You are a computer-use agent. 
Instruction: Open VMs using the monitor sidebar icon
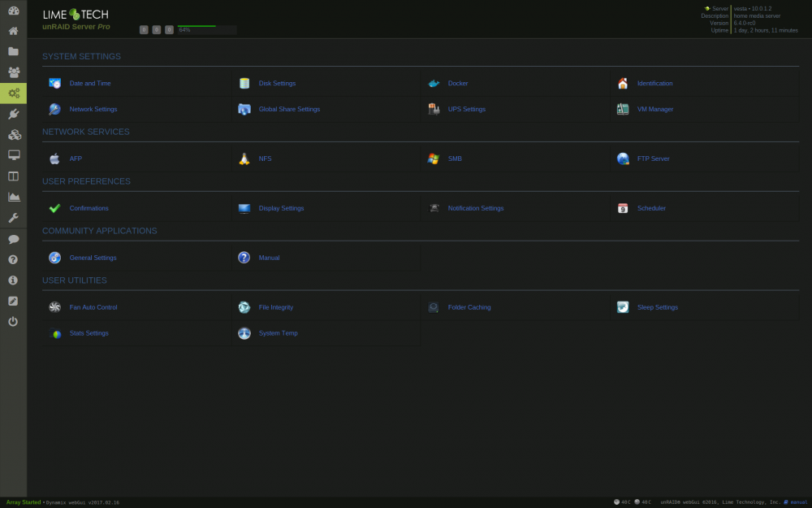click(x=14, y=155)
